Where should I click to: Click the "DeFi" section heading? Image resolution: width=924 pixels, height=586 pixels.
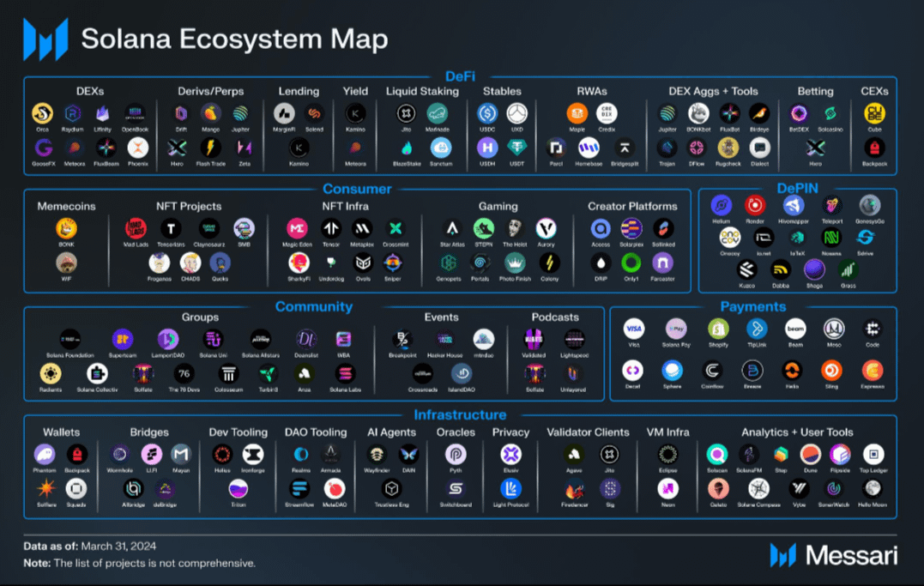coord(460,76)
